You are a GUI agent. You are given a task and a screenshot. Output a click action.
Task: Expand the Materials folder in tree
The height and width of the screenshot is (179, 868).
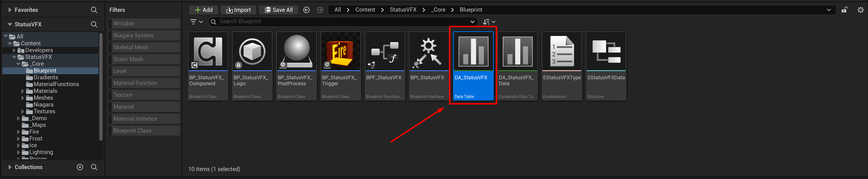coord(23,91)
